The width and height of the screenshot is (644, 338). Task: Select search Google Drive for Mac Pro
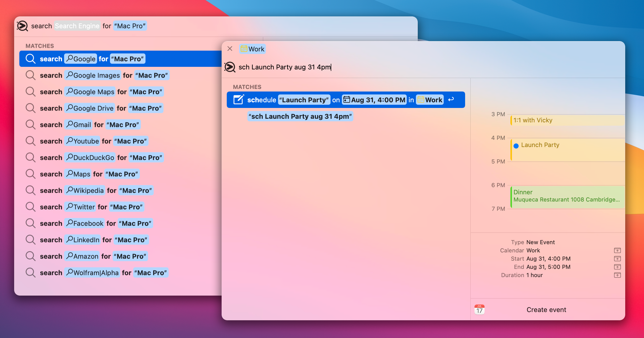click(x=120, y=108)
